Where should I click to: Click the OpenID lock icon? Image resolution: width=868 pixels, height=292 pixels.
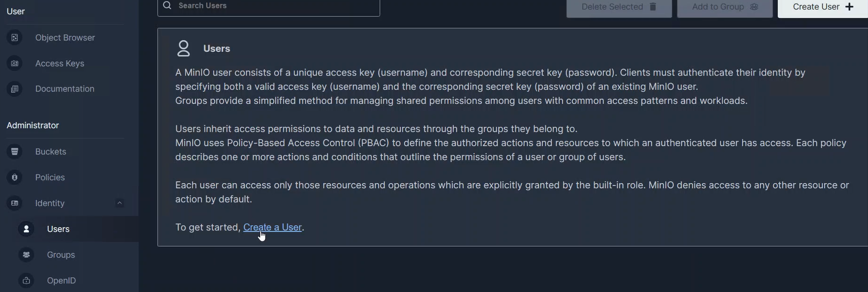pyautogui.click(x=26, y=281)
